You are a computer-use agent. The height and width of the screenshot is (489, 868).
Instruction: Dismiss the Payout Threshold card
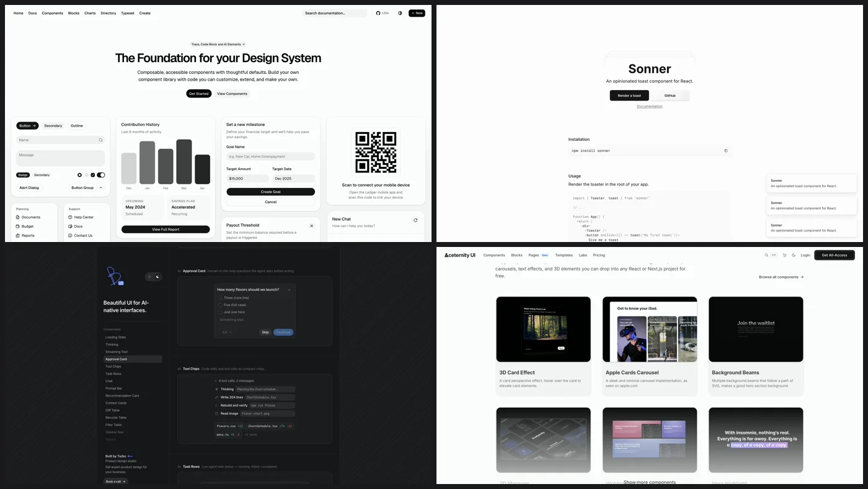(x=311, y=226)
